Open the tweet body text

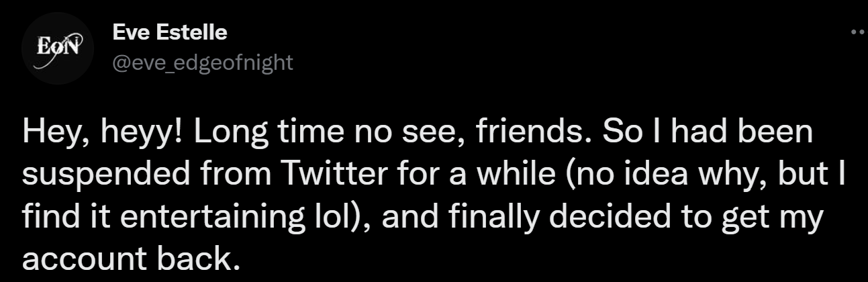coord(433,195)
